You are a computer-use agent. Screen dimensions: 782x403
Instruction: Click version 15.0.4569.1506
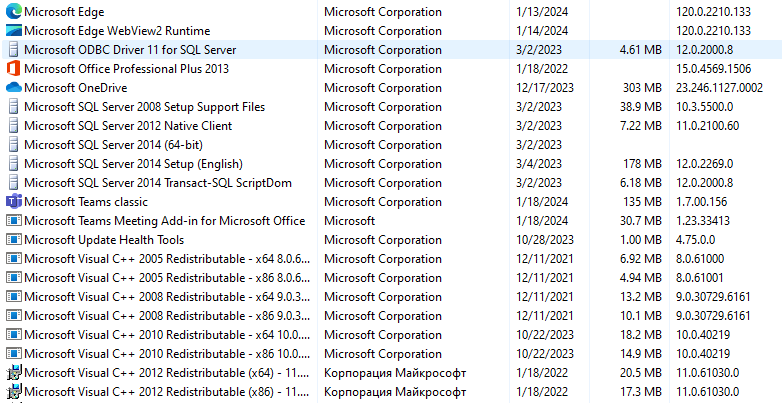click(714, 68)
